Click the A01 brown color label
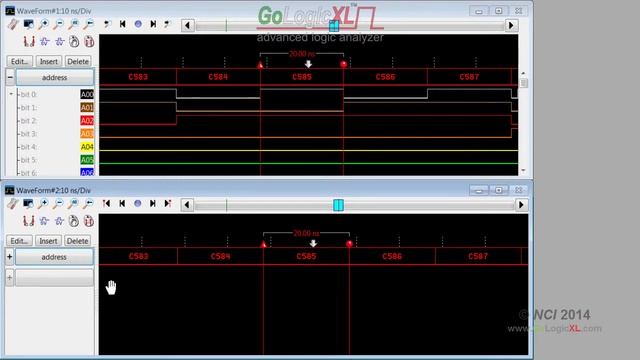The image size is (640, 360). [x=87, y=108]
